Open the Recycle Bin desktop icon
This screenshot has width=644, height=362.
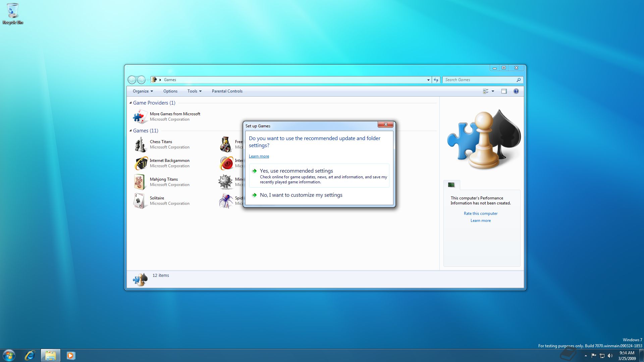(13, 13)
